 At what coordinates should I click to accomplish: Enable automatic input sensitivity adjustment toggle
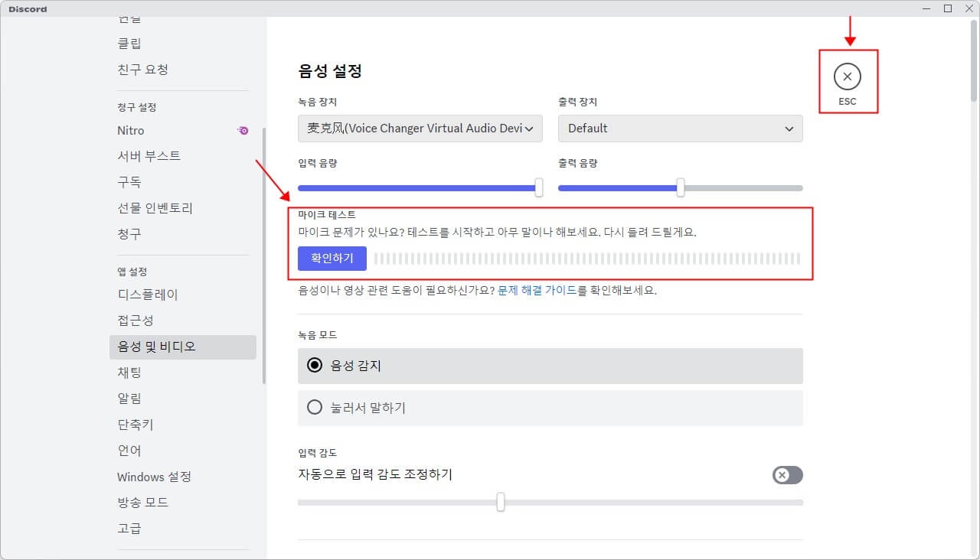point(787,475)
